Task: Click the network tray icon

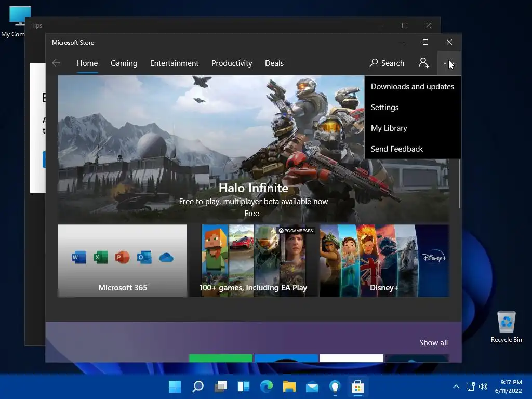Action: pyautogui.click(x=470, y=387)
